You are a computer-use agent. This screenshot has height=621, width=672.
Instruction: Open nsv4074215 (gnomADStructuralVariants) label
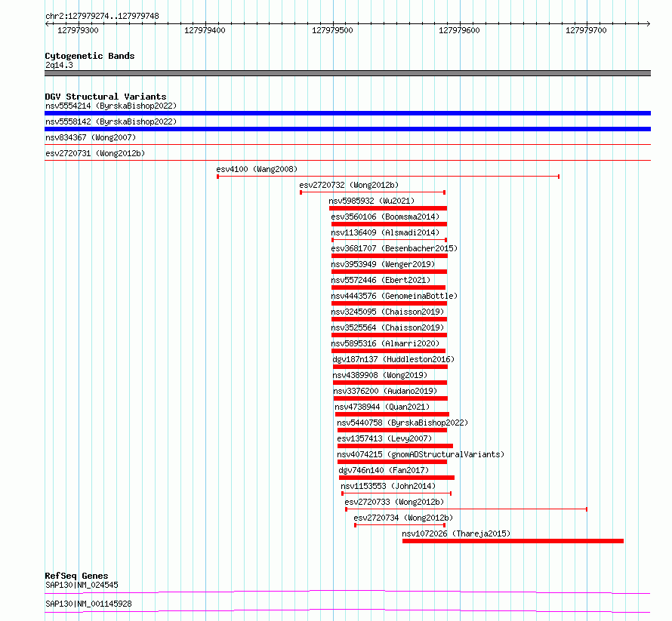pyautogui.click(x=421, y=454)
